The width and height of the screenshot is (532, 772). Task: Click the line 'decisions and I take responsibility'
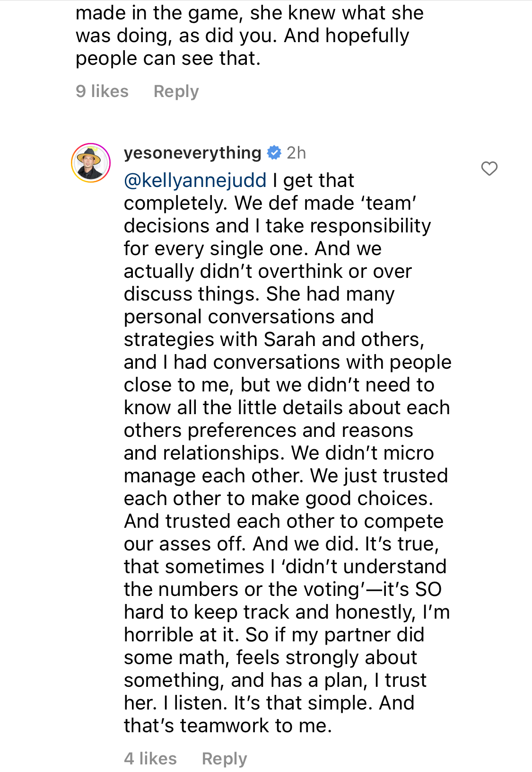click(278, 225)
